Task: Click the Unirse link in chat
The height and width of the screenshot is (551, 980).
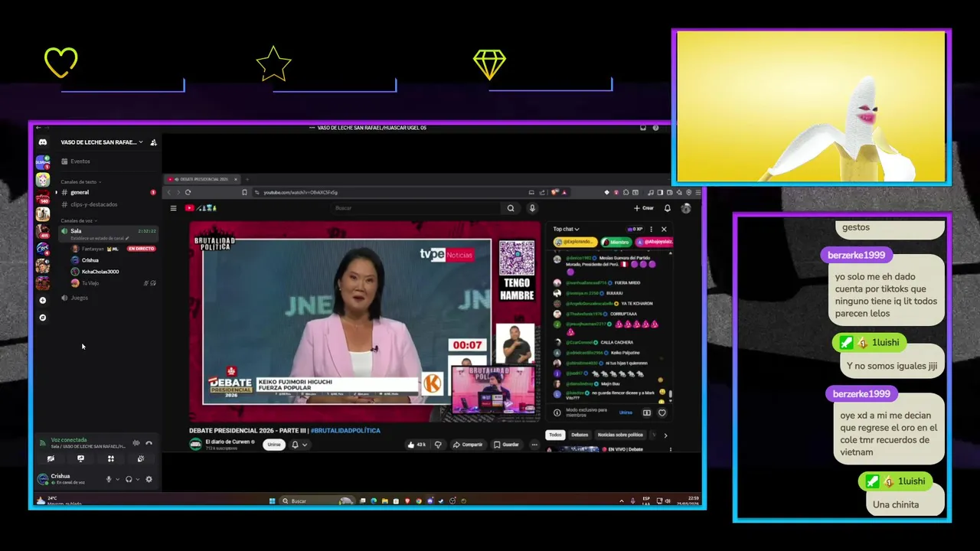Action: 626,412
